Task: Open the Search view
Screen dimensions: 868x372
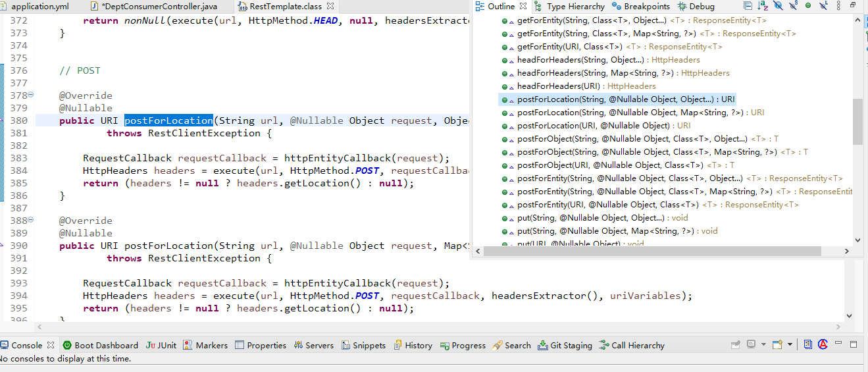Action: (511, 345)
